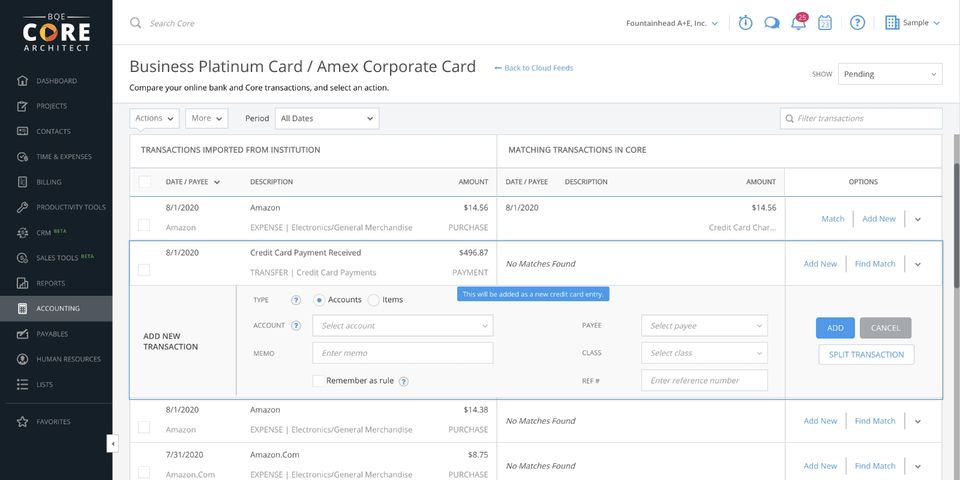Open the Show Pending dropdown

(890, 74)
